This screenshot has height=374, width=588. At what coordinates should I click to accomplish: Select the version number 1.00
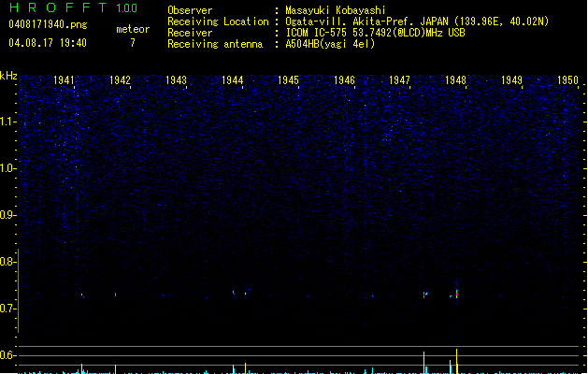click(127, 7)
